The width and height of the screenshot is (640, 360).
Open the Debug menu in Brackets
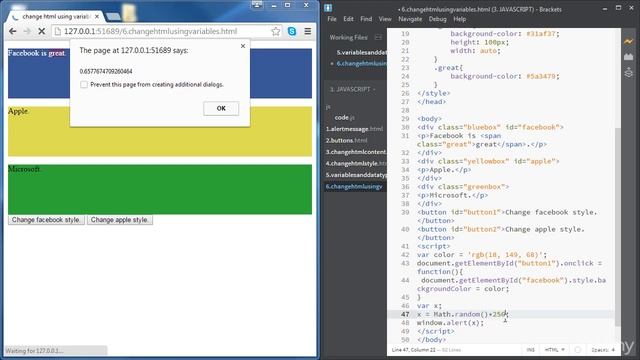[x=438, y=19]
